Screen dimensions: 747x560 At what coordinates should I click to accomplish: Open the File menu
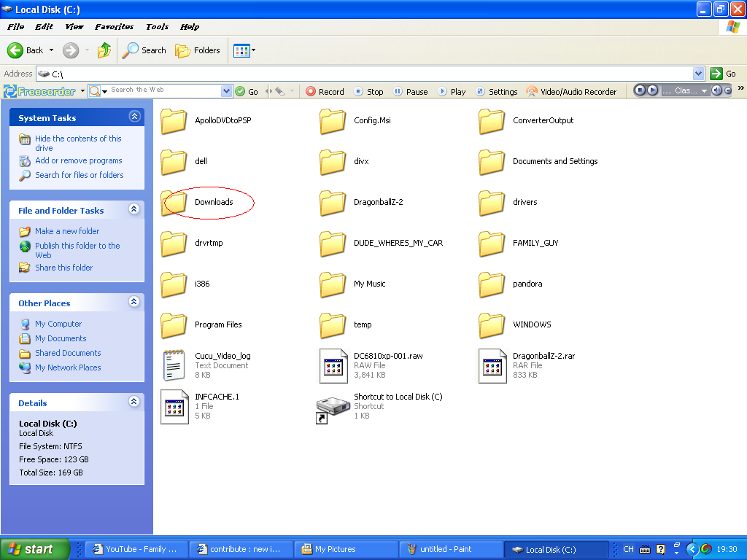14,26
